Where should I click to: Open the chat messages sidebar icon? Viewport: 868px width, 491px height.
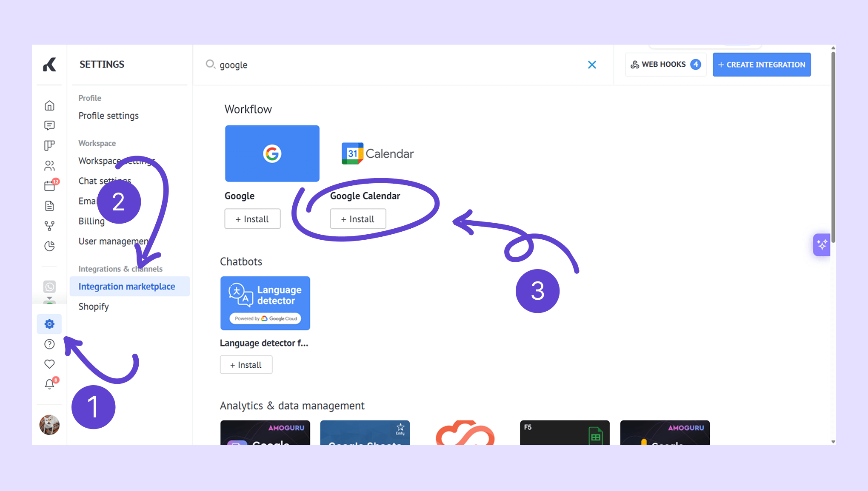click(x=49, y=125)
